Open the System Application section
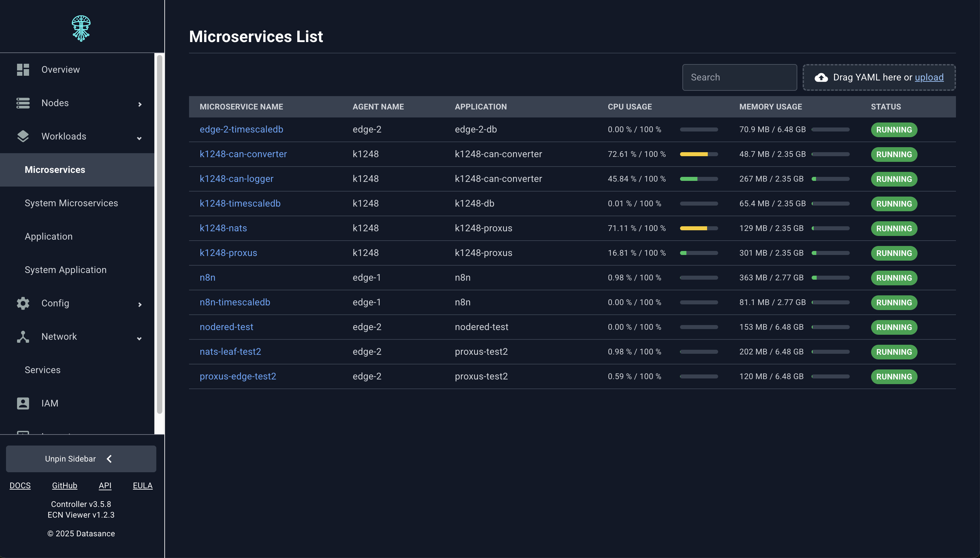The width and height of the screenshot is (980, 558). coord(65,269)
